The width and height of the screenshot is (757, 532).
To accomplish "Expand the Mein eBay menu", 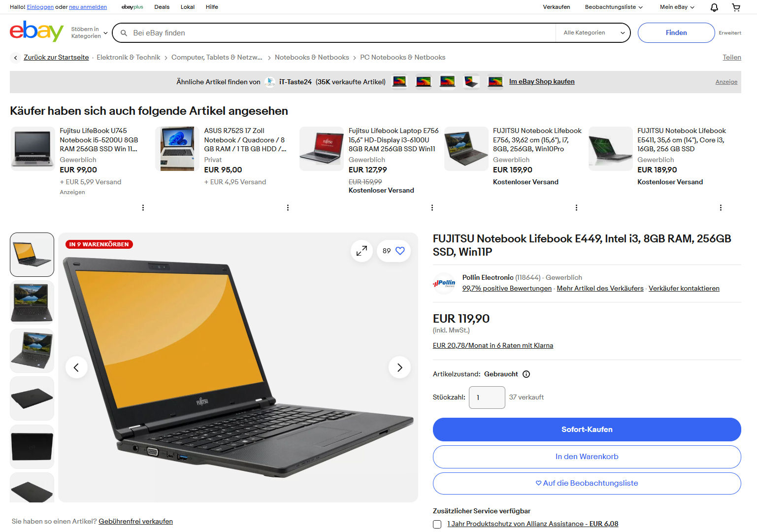I will pyautogui.click(x=677, y=7).
